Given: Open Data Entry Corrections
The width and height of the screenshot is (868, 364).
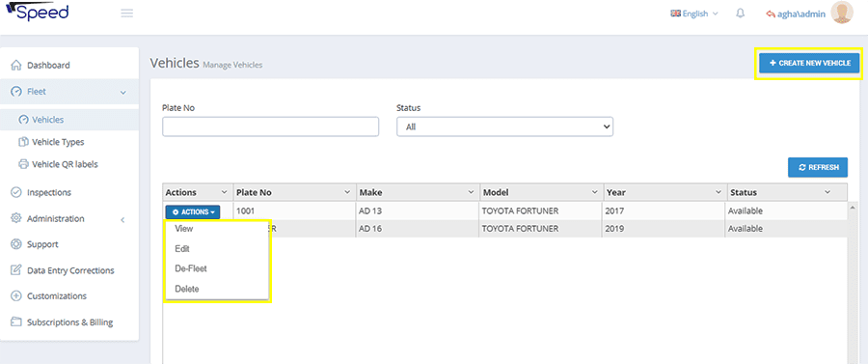Looking at the screenshot, I should [69, 270].
